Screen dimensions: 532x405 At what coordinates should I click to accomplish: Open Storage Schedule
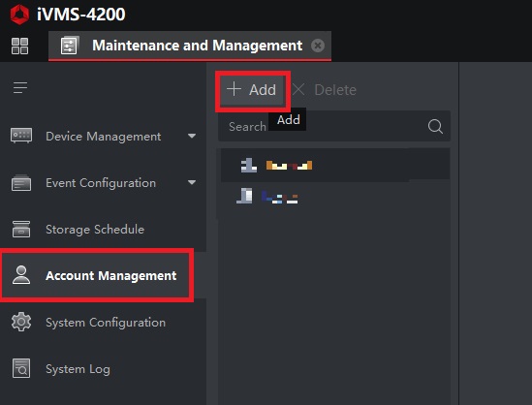tap(103, 230)
